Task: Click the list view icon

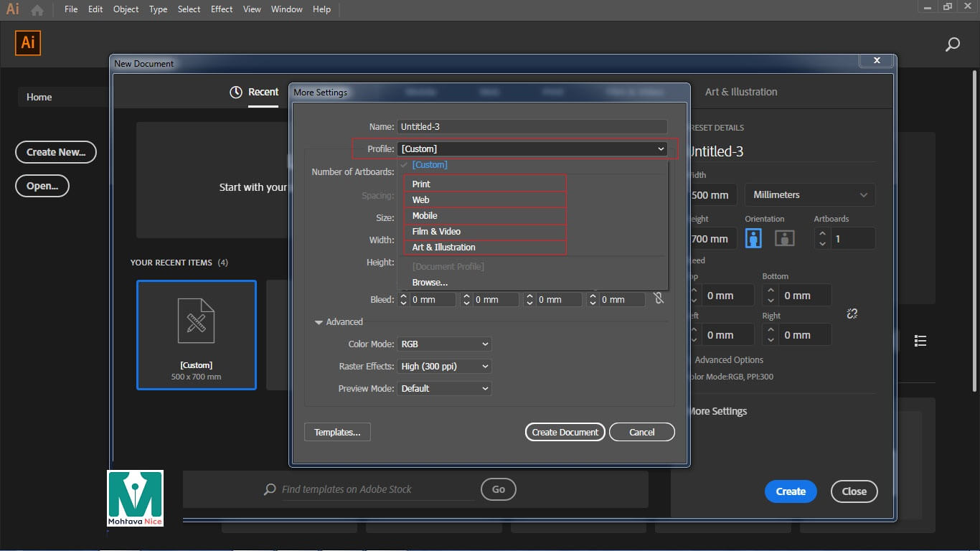Action: click(x=920, y=341)
